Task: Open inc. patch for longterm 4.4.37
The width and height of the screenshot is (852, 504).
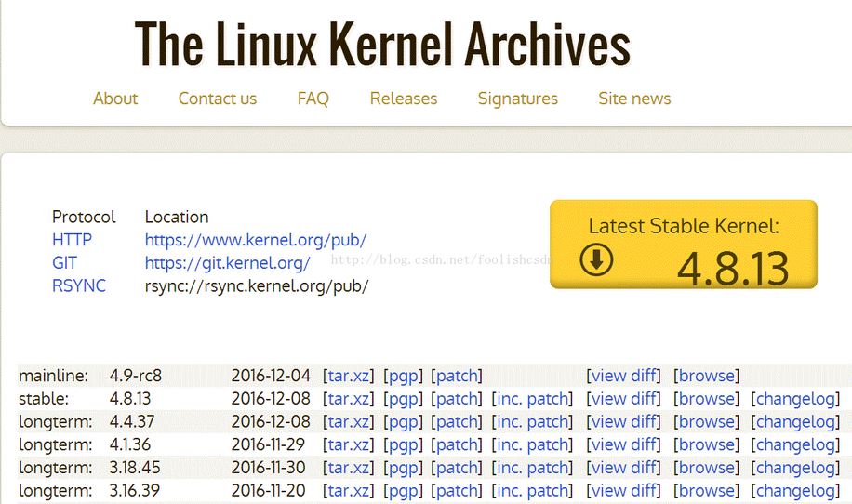Action: (x=532, y=421)
